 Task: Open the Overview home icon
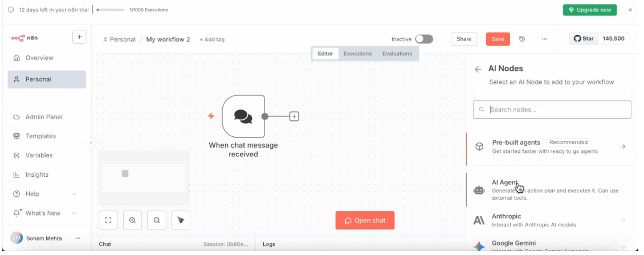[x=17, y=58]
